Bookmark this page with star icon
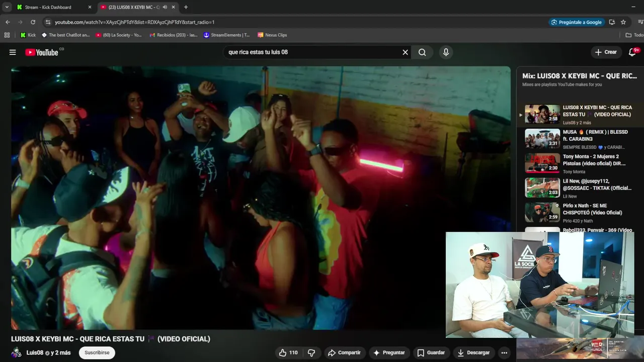The image size is (644, 362). click(x=623, y=22)
